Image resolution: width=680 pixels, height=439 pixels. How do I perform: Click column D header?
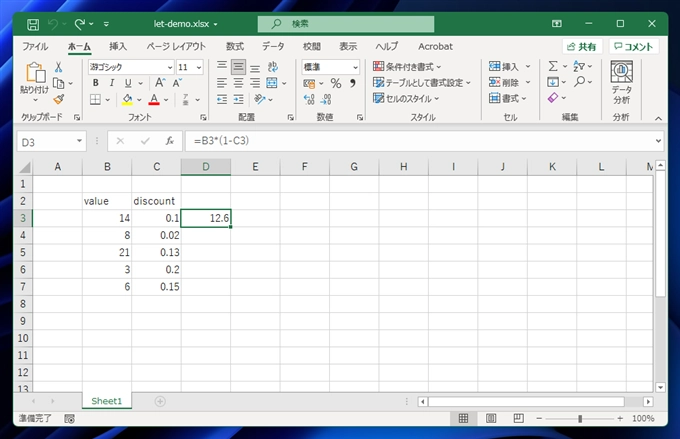coord(206,167)
